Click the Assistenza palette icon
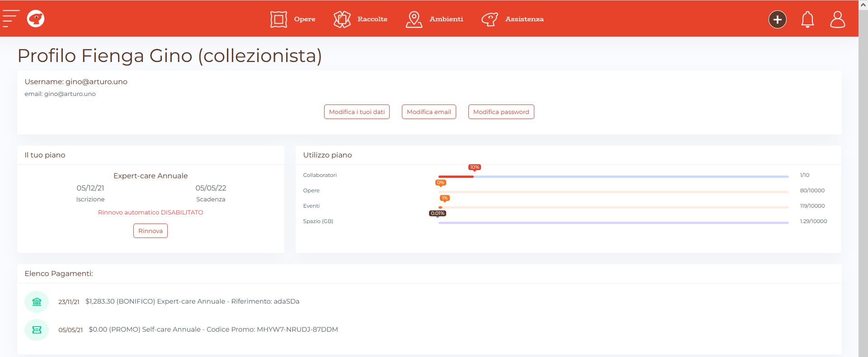The width and height of the screenshot is (868, 357). coord(490,19)
